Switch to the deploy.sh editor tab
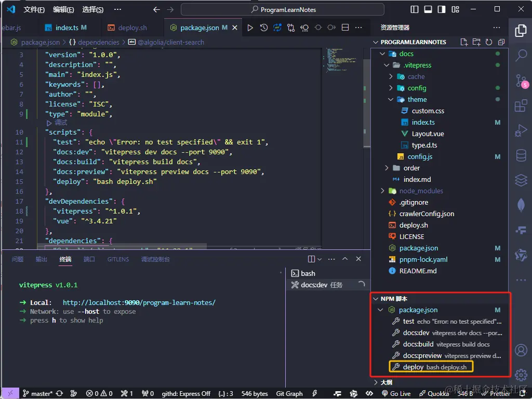The width and height of the screenshot is (532, 399). point(131,28)
